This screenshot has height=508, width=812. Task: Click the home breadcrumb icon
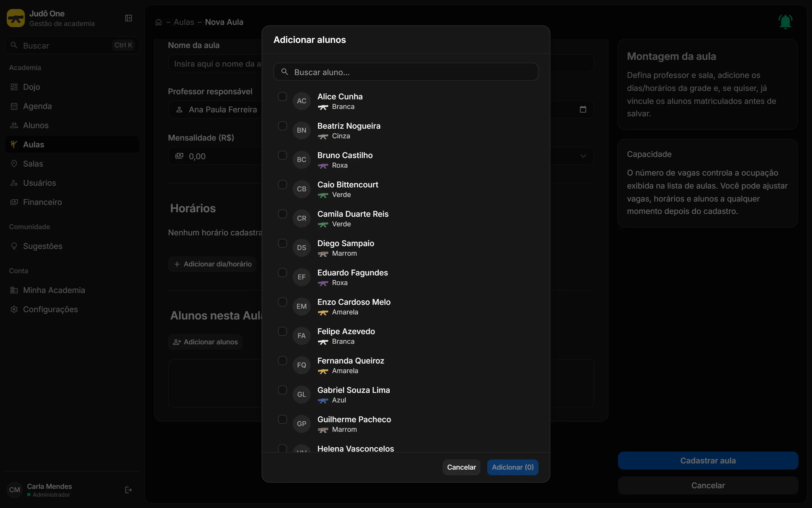(158, 22)
